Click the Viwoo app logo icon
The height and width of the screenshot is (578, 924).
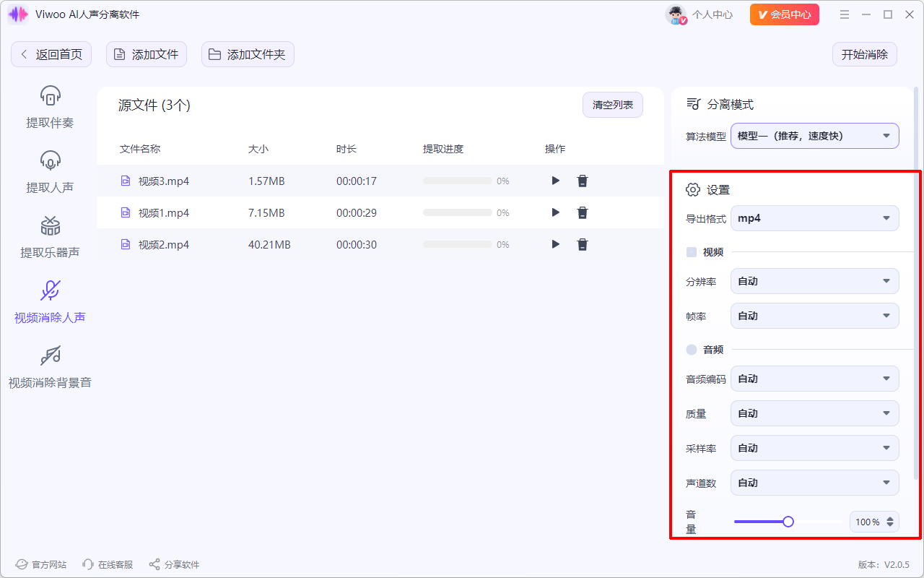pyautogui.click(x=18, y=14)
